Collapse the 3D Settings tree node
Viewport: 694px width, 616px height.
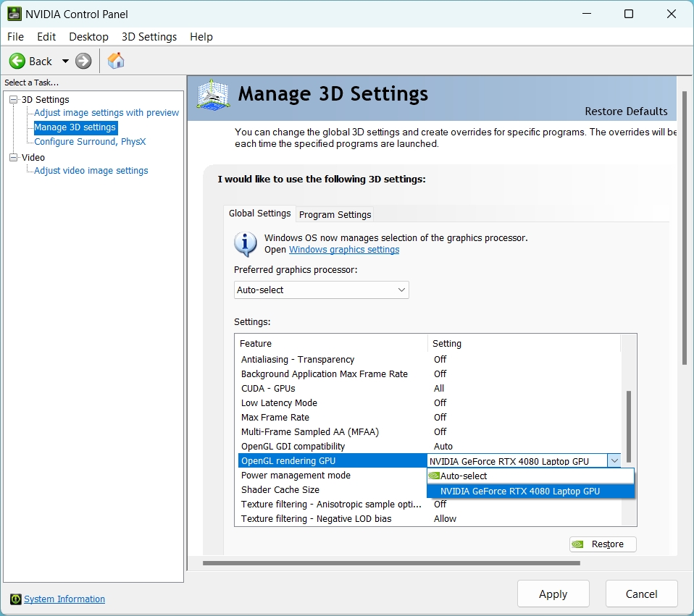[14, 100]
